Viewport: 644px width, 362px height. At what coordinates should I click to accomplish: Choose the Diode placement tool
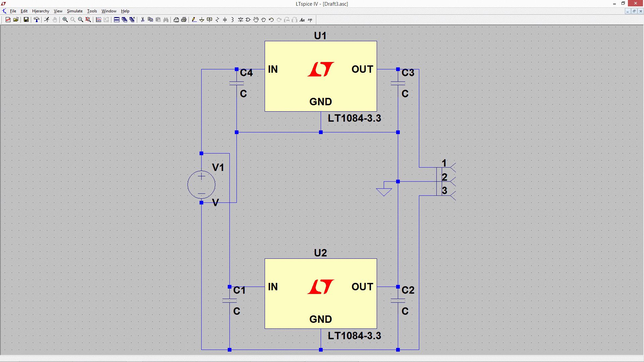(240, 20)
